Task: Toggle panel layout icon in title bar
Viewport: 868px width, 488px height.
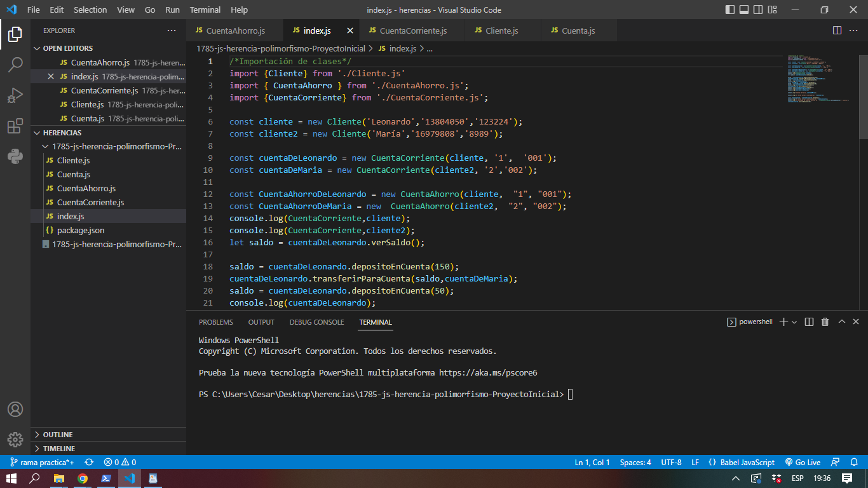Action: coord(744,10)
